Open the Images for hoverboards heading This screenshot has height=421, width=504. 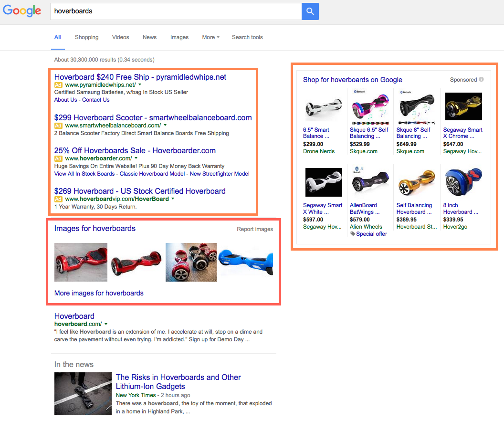(95, 229)
